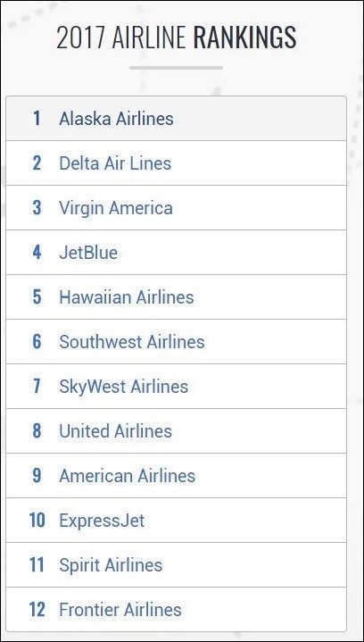364x642 pixels.
Task: Choose Hawaiian Airlines in the rankings
Action: coord(177,296)
